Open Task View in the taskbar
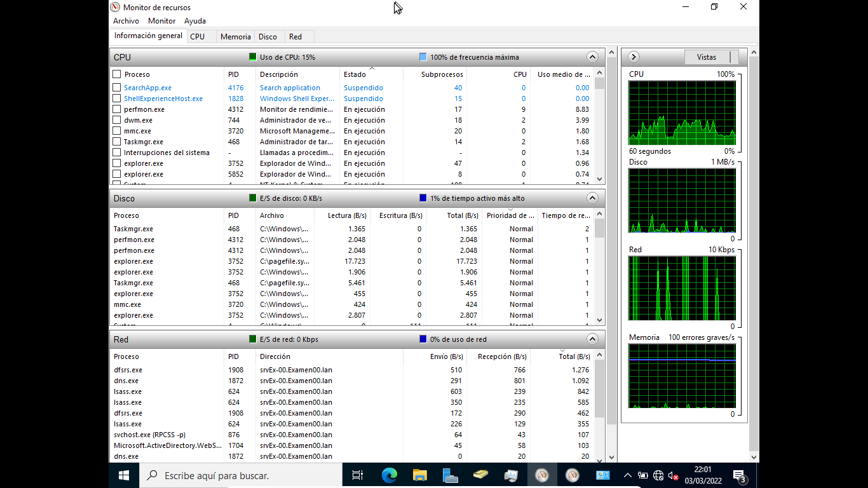 (358, 475)
